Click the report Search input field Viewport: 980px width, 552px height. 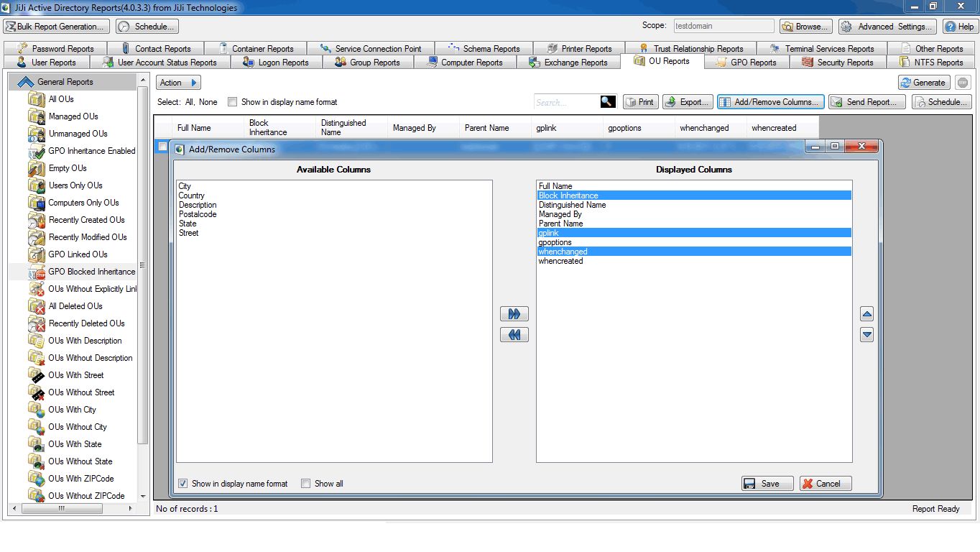pos(566,102)
